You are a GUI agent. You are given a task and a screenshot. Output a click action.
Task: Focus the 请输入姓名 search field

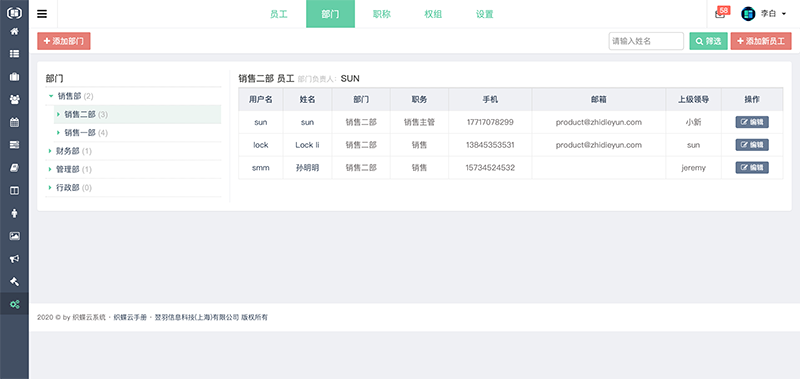pyautogui.click(x=646, y=41)
